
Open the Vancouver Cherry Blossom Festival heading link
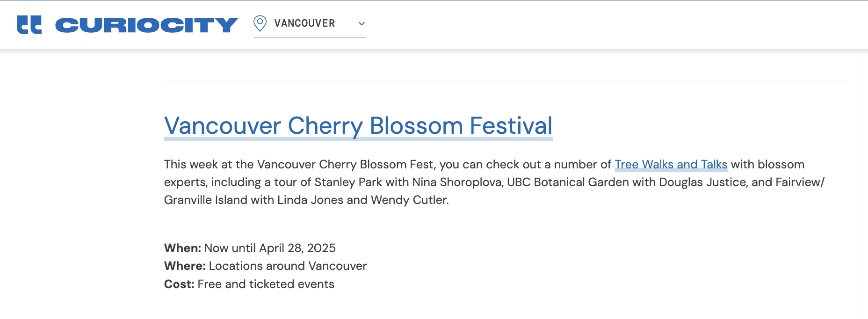click(x=358, y=126)
